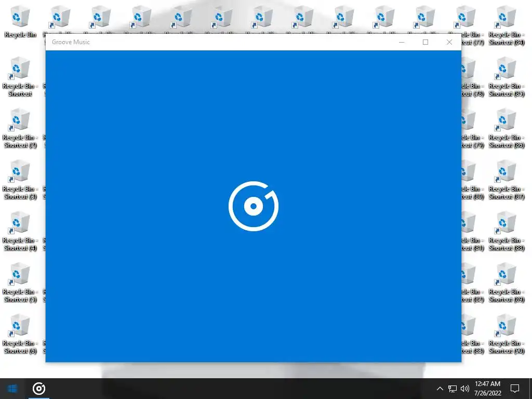Open the Recycle Bin desktop icon
532x399 pixels.
(x=20, y=22)
